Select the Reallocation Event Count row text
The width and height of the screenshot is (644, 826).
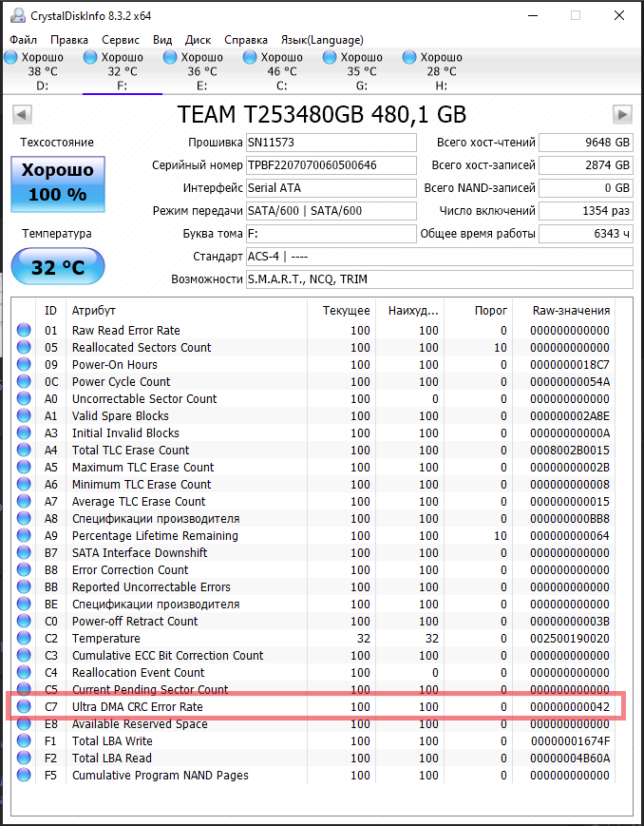click(138, 673)
